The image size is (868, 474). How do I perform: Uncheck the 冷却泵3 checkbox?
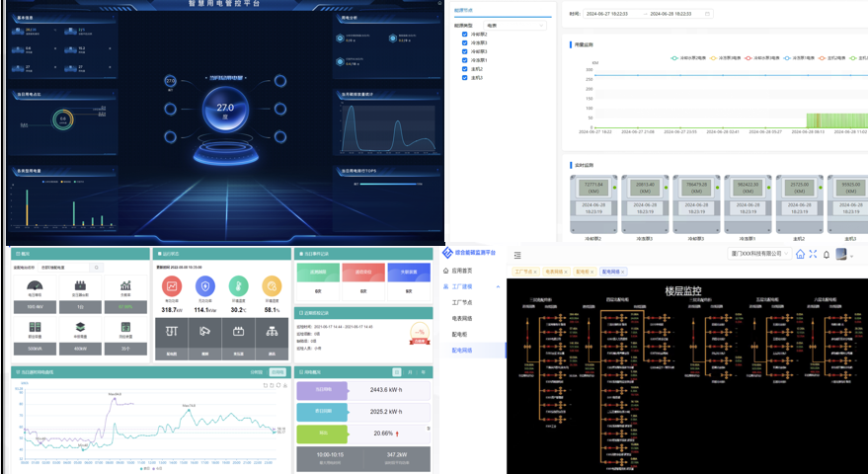(x=465, y=51)
